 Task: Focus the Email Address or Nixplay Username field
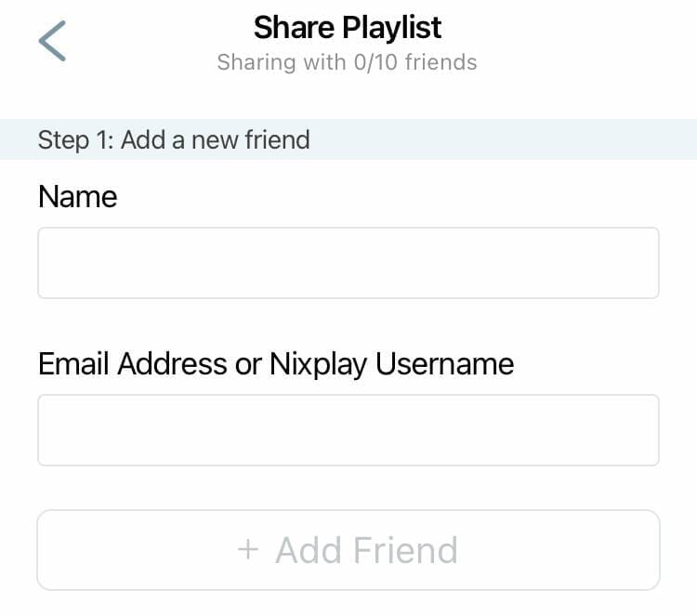[348, 430]
